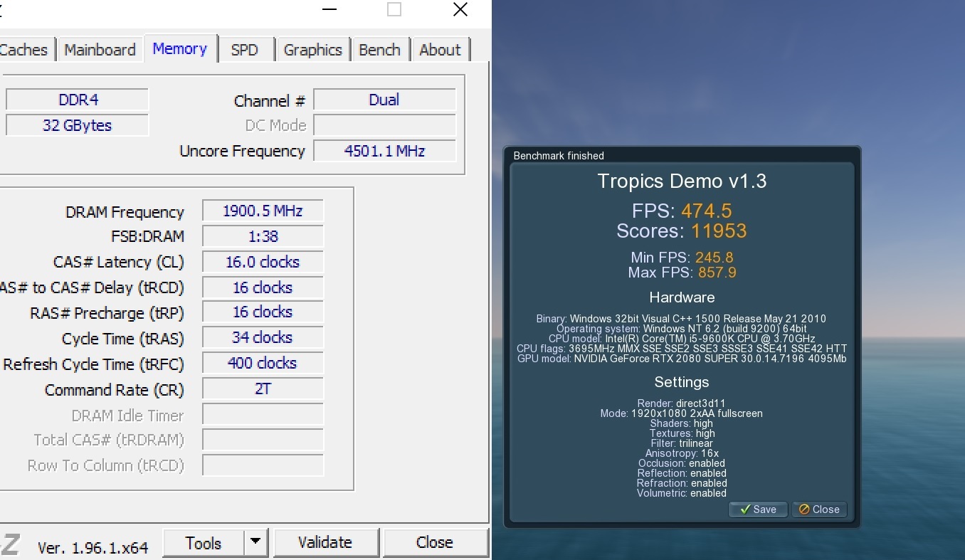Switch to the Graphics tab
Image resolution: width=965 pixels, height=560 pixels.
pyautogui.click(x=313, y=50)
